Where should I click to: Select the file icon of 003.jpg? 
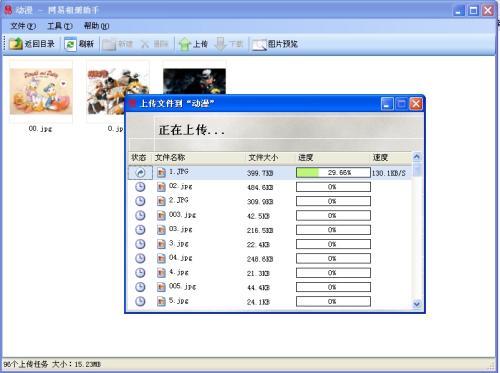click(x=161, y=215)
